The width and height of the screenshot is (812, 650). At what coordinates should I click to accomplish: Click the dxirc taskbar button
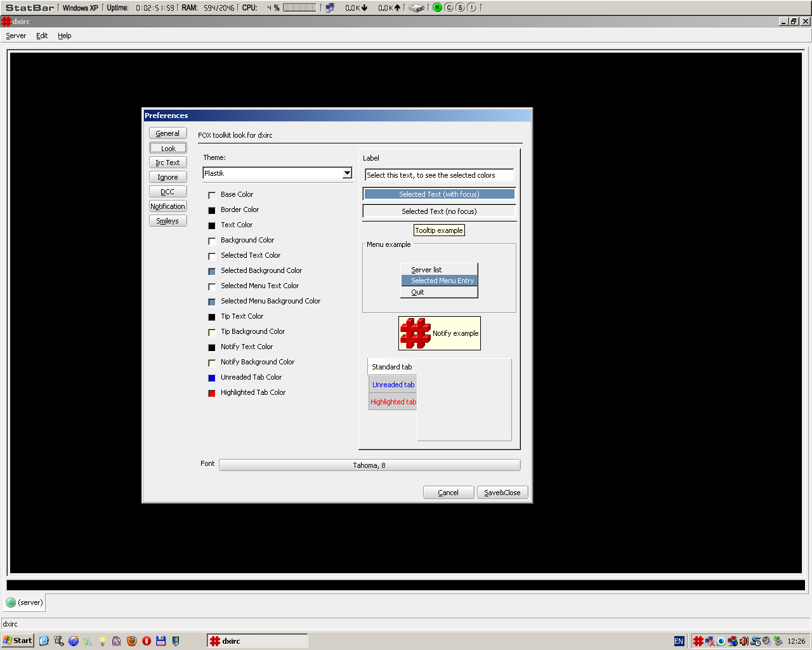[x=258, y=641]
